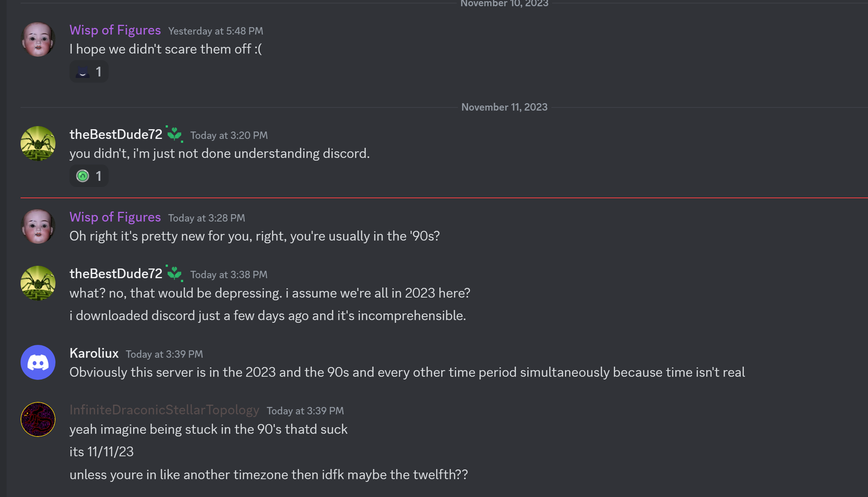Click Wisp of Figures' avatar at 3:28 PM
Viewport: 868px width, 497px height.
(x=38, y=227)
